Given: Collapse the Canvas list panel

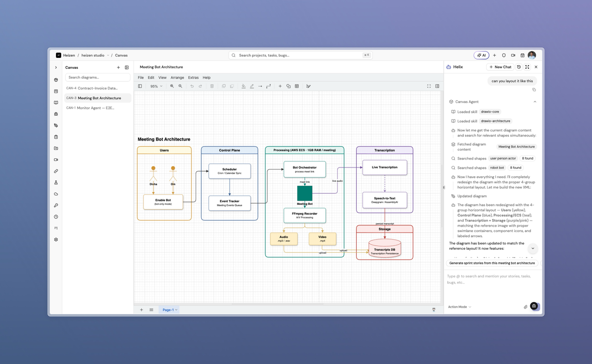Looking at the screenshot, I should (127, 68).
